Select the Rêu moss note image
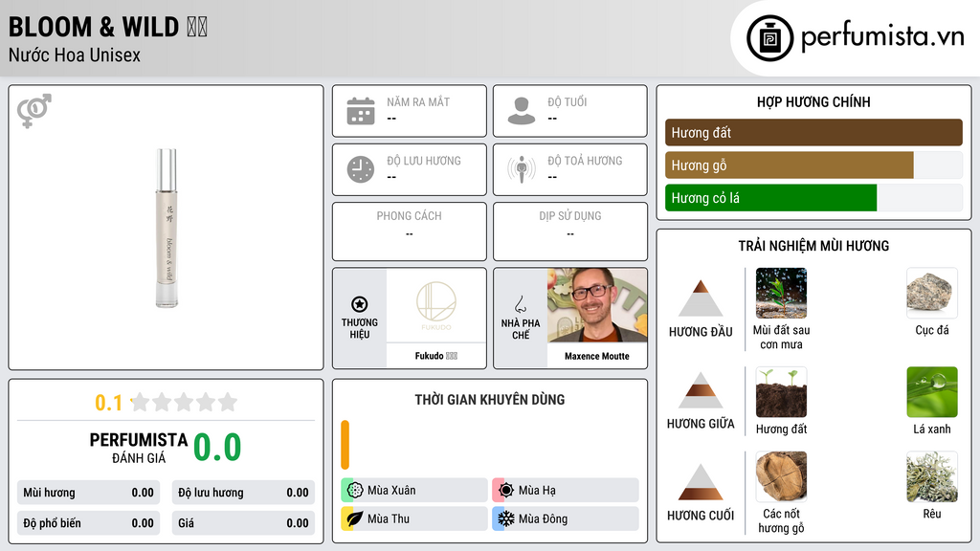The height and width of the screenshot is (551, 980). tap(932, 476)
